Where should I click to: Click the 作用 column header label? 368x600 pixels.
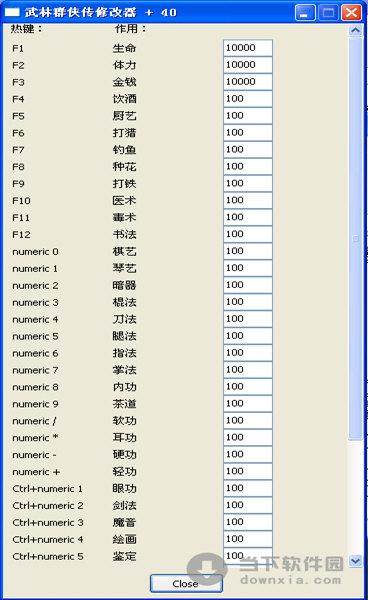tap(130, 29)
